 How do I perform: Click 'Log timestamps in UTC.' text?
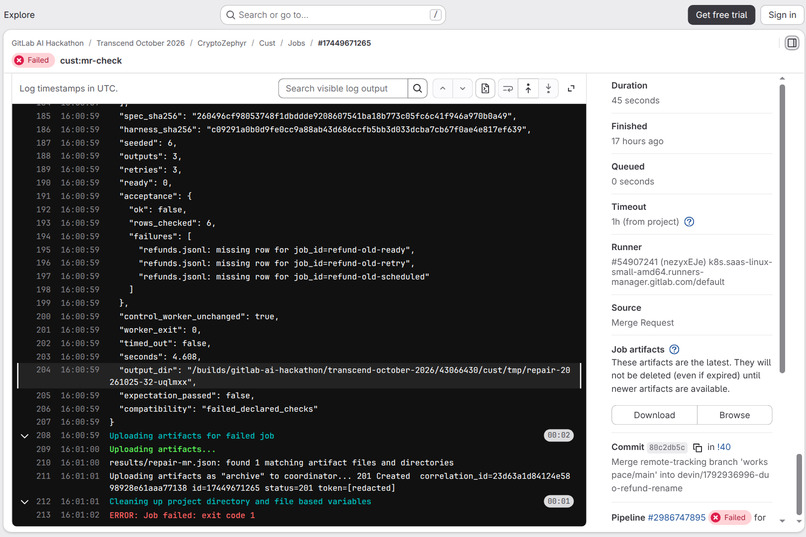68,88
